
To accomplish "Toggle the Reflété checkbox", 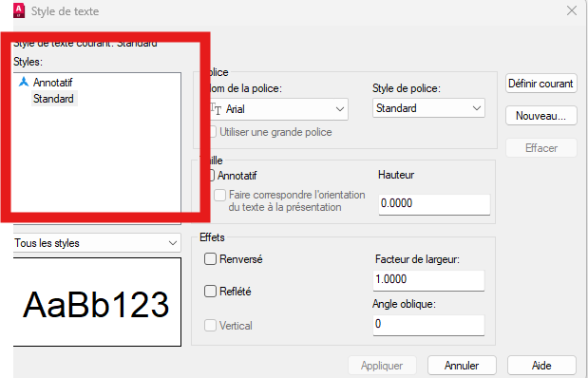I will pos(210,292).
